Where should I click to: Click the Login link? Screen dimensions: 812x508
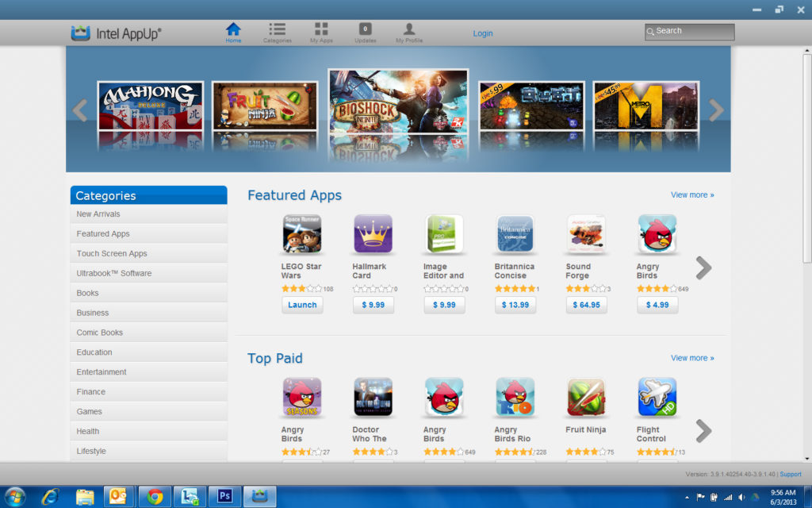pos(483,33)
